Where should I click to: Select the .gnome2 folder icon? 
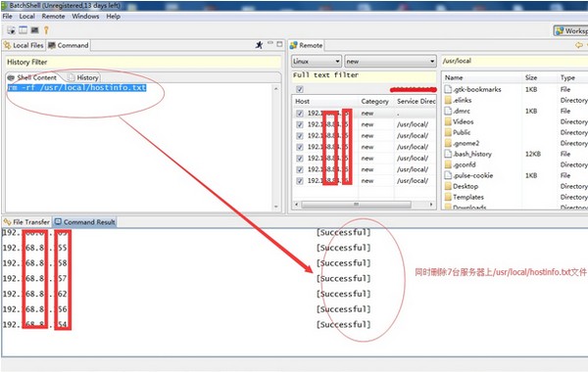(x=448, y=143)
